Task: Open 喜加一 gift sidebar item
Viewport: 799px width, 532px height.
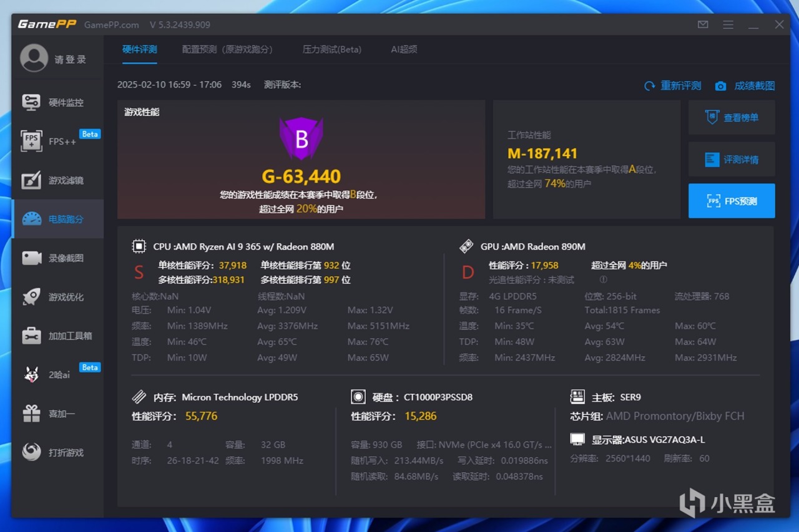Action: click(x=57, y=414)
